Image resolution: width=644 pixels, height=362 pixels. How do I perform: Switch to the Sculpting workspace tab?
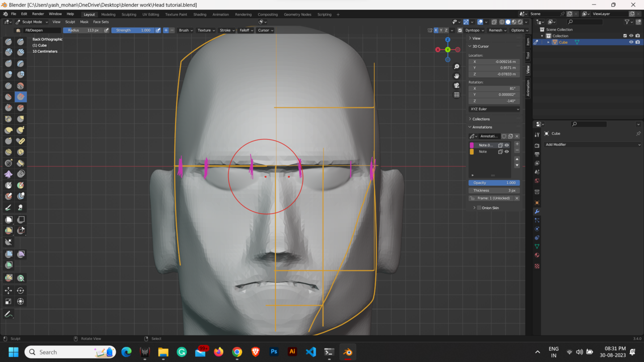[129, 14]
